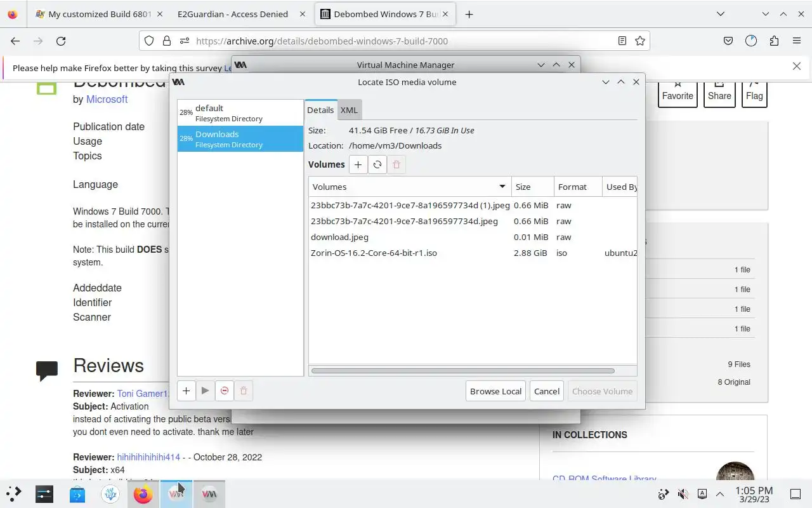
Task: Open the Firefox application menu
Action: (797, 41)
